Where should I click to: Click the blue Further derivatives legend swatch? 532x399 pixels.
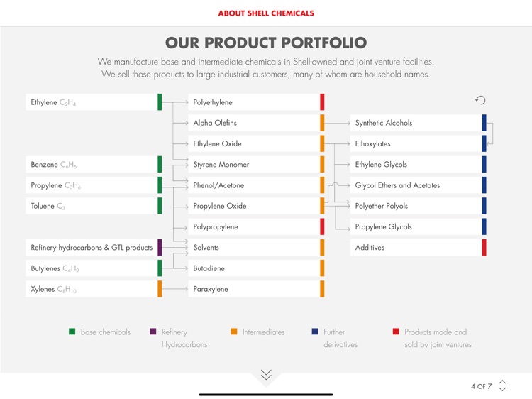(315, 332)
